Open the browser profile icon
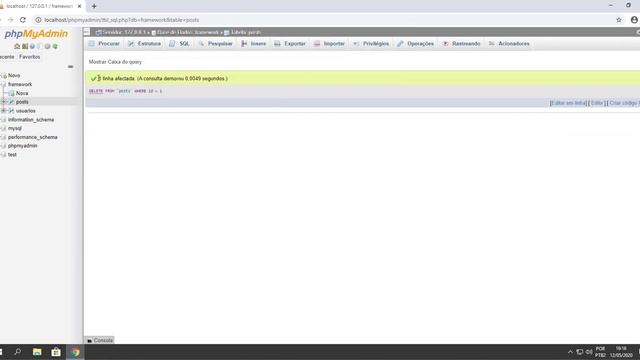Viewport: 640px width, 360px height. pyautogui.click(x=634, y=20)
